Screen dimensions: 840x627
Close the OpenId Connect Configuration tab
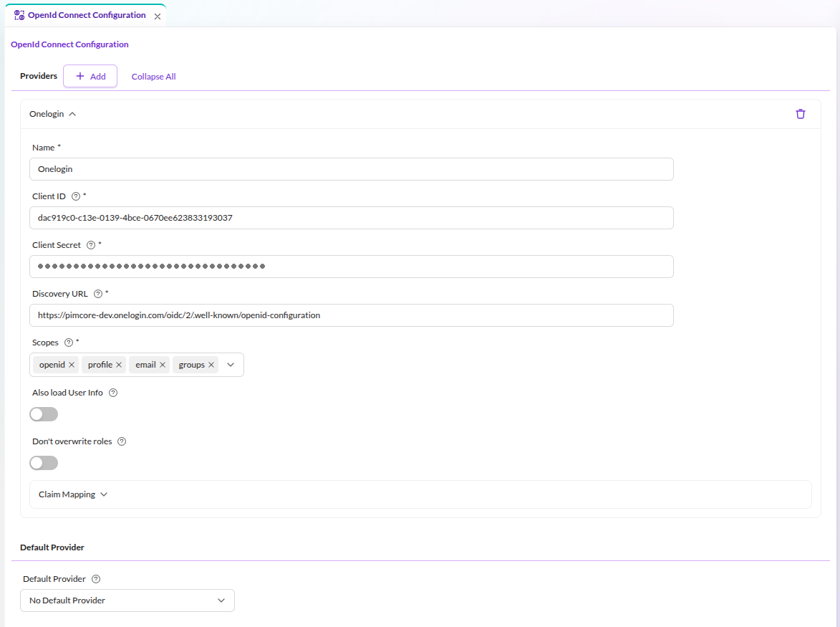(x=158, y=16)
